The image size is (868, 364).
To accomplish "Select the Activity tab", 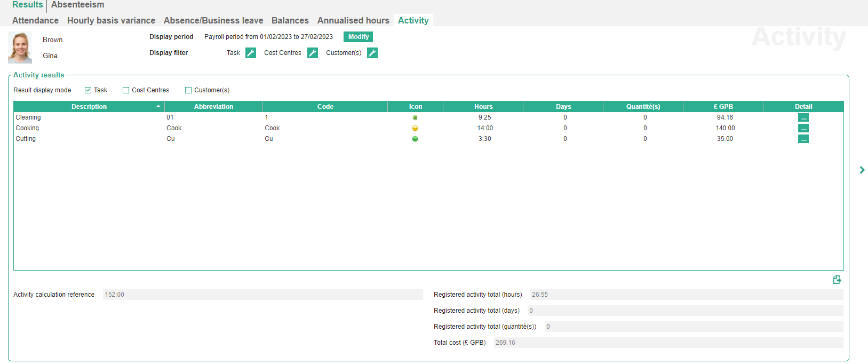I will (413, 20).
